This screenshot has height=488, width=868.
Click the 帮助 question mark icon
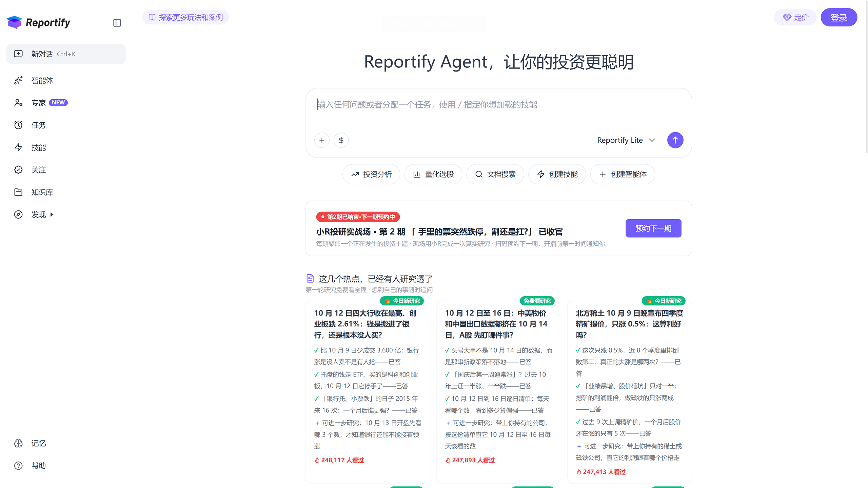coord(18,466)
